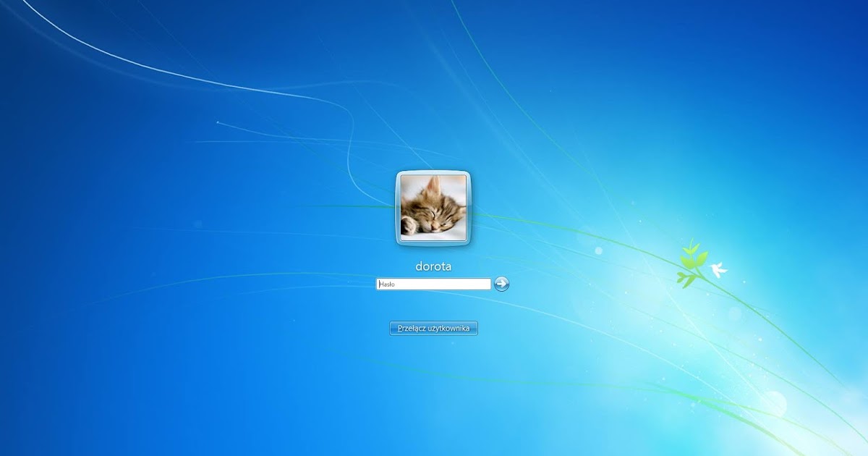Screen dimensions: 868x456
Task: Click the password entry area under dorota
Action: click(433, 284)
